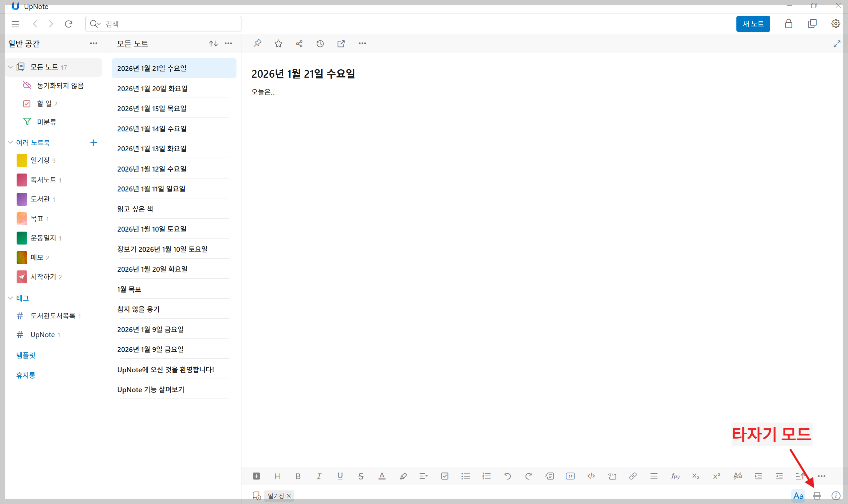The height and width of the screenshot is (504, 848).
Task: Insert a checkbox list item
Action: (444, 476)
